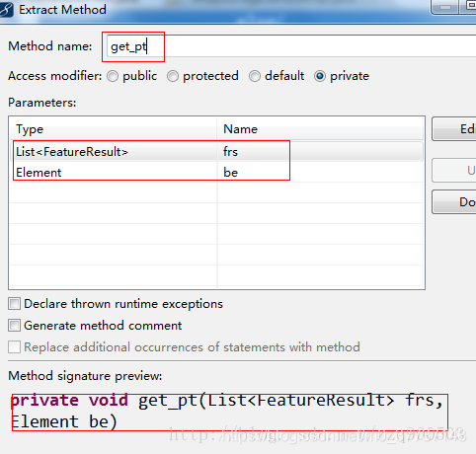This screenshot has width=476, height=454.
Task: Click the Name column header
Action: (x=320, y=129)
